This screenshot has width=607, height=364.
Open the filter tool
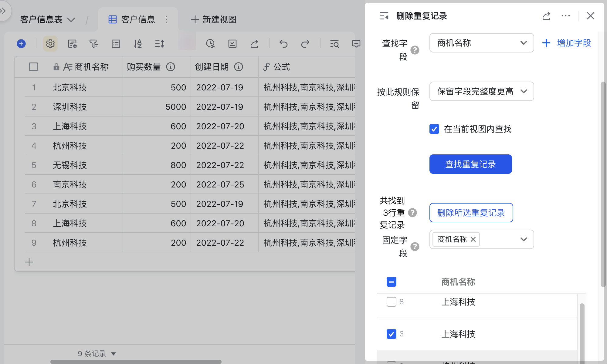coord(94,44)
